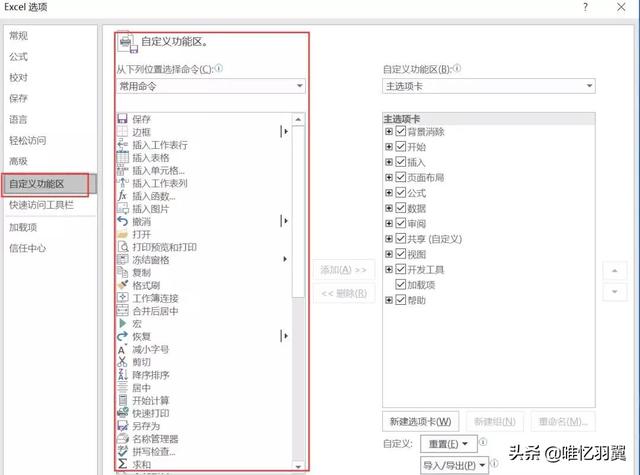Toggle the 公式 tab checkbox in ribbon list
The width and height of the screenshot is (640, 475).
(400, 193)
